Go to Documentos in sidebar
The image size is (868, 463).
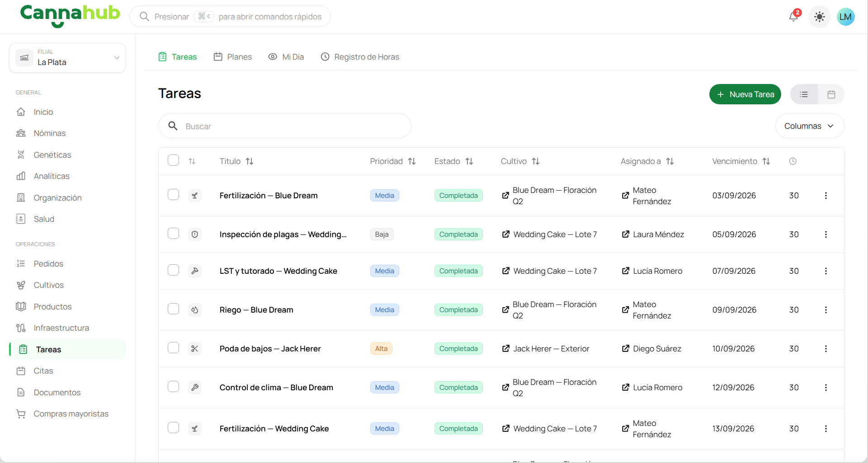57,393
